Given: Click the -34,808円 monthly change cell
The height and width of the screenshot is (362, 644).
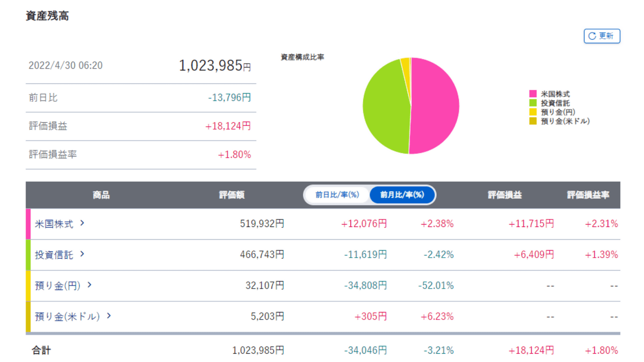Looking at the screenshot, I should 365,286.
